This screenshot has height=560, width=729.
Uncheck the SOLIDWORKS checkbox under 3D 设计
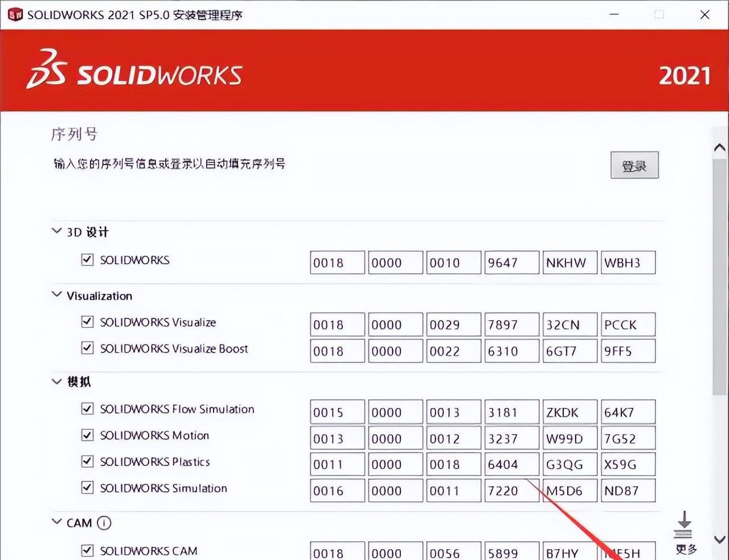(x=87, y=260)
